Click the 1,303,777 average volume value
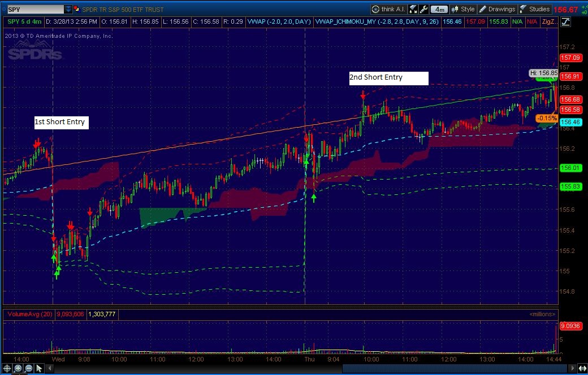 pos(102,315)
